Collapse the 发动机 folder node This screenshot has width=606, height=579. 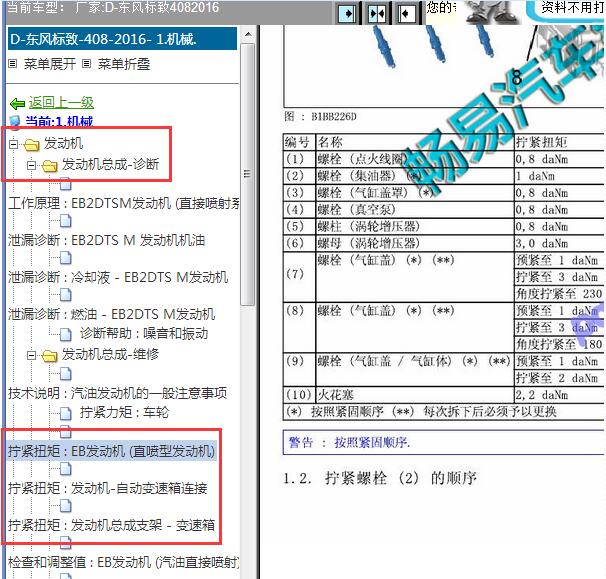click(x=14, y=145)
